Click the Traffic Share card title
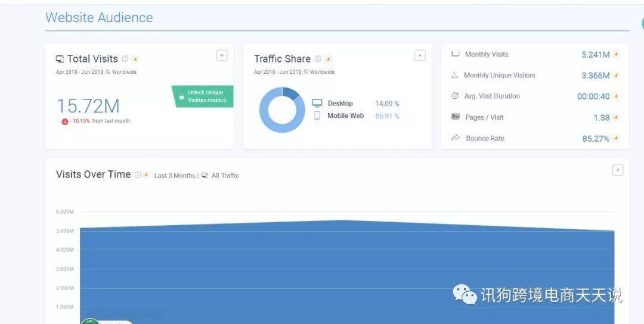Viewport: 644px width, 324px height. pyautogui.click(x=282, y=58)
